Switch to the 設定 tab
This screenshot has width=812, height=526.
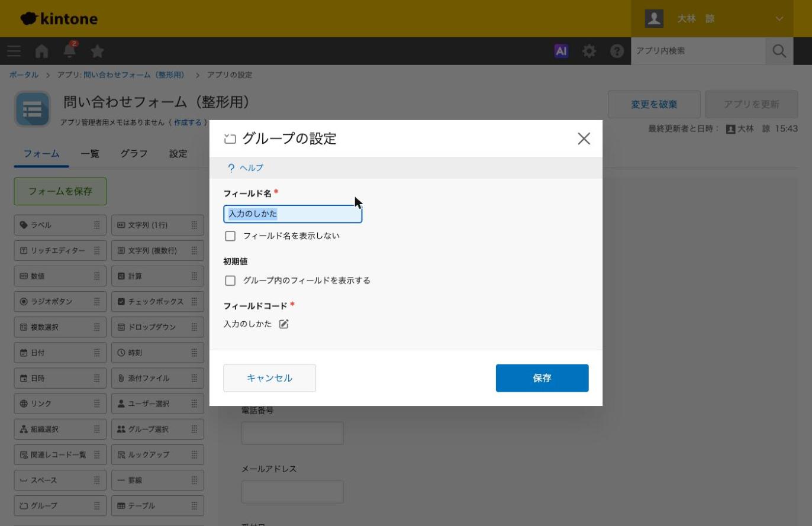coord(178,154)
